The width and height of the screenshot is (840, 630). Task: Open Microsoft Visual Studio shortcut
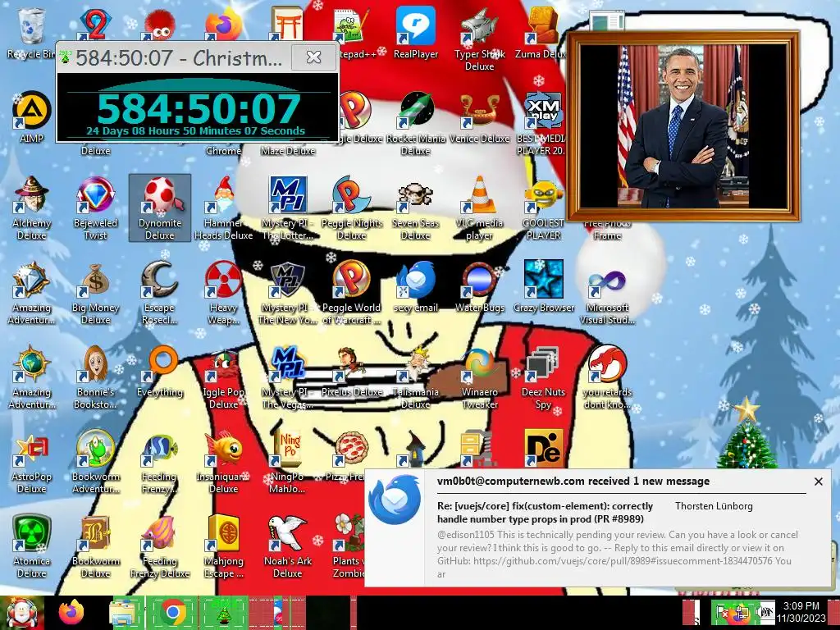click(607, 294)
